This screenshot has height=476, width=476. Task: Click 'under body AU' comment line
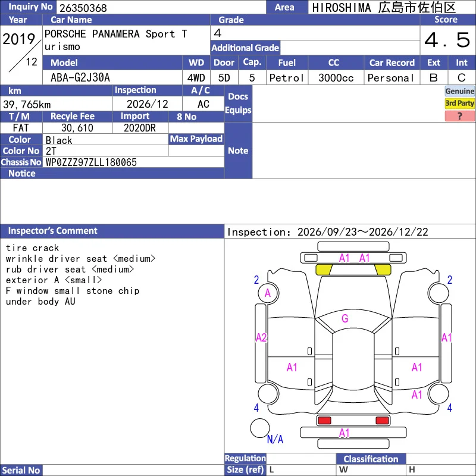40,302
